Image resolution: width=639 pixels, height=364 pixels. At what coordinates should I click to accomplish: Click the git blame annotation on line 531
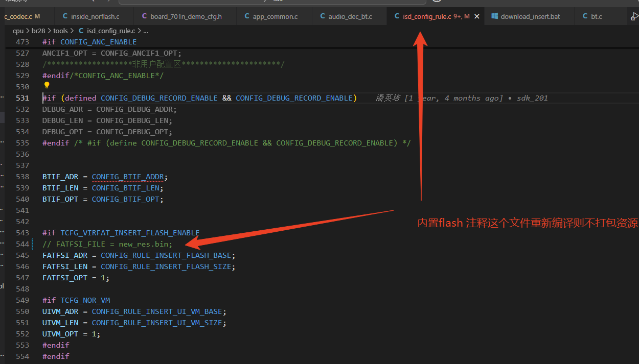462,98
